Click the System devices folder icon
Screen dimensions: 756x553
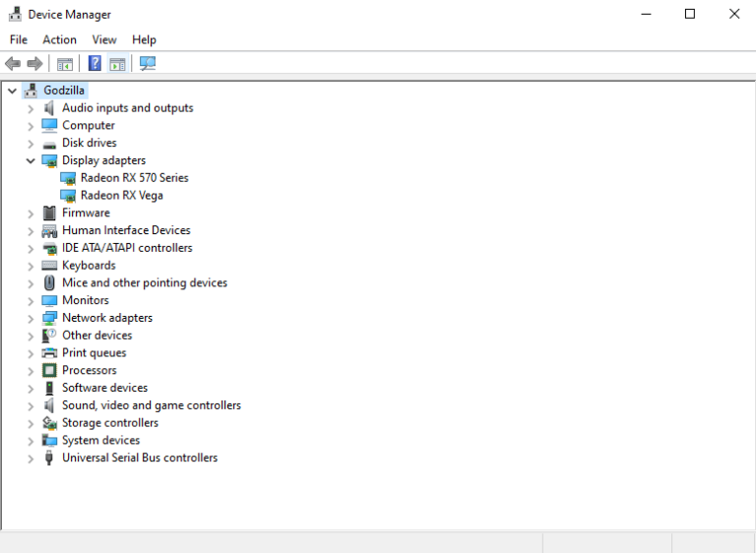pos(49,440)
